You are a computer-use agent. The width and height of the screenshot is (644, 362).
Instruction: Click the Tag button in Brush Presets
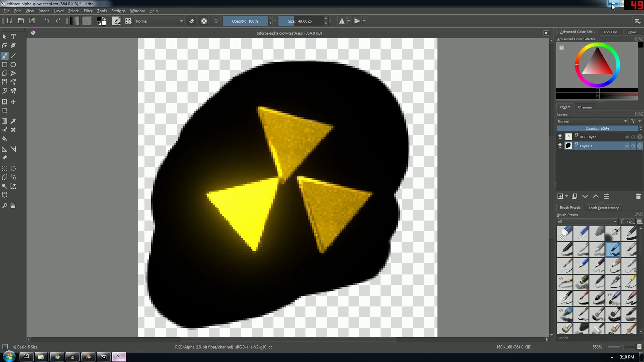point(628,222)
